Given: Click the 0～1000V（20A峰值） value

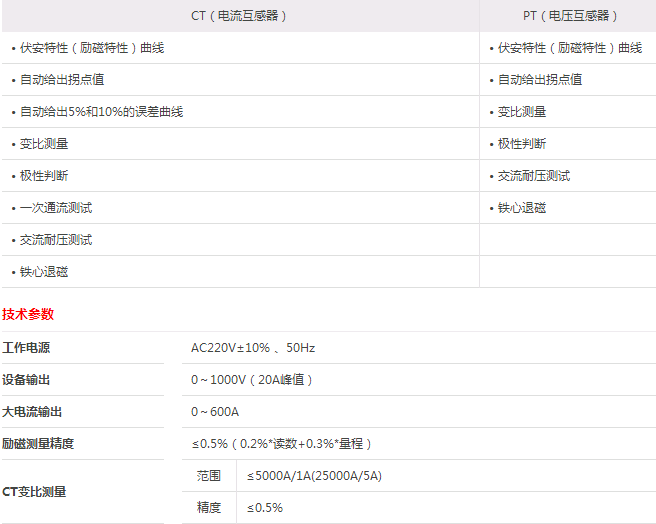Looking at the screenshot, I should (253, 380).
